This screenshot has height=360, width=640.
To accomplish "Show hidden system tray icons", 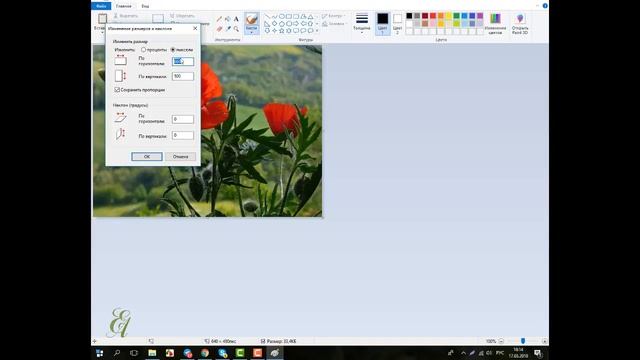I will (463, 353).
